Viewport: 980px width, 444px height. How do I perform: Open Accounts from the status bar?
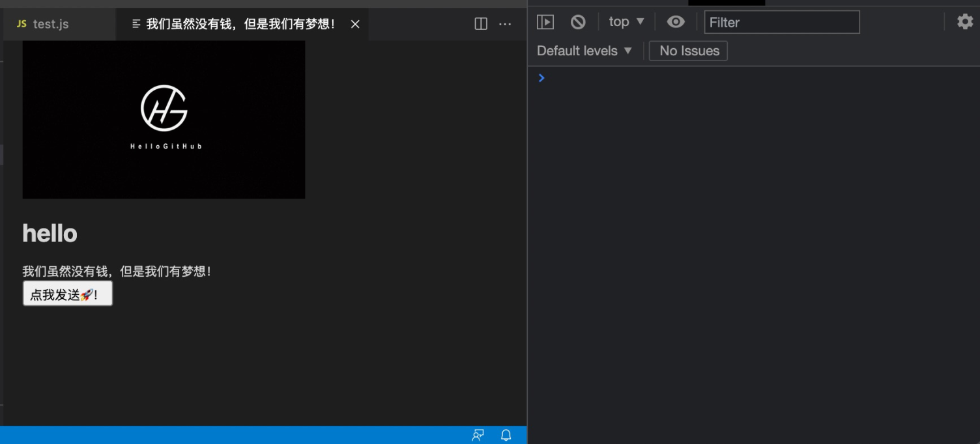[478, 435]
